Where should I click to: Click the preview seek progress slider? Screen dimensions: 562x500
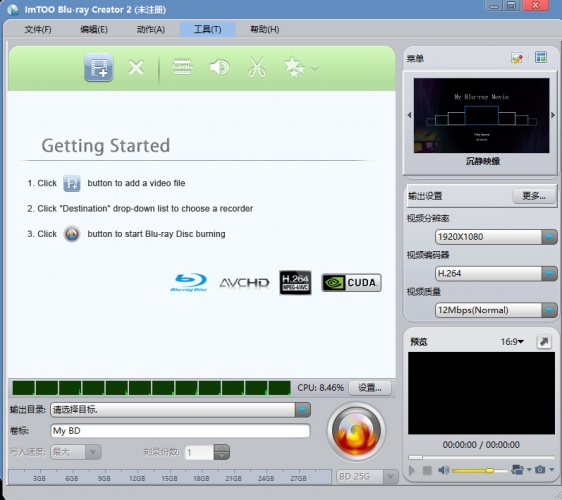[481, 458]
